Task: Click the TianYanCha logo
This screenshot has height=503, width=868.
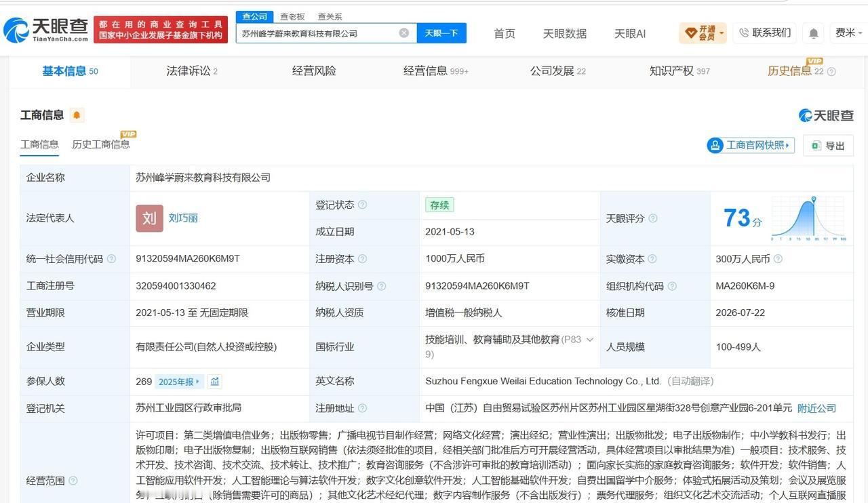Action: point(46,30)
